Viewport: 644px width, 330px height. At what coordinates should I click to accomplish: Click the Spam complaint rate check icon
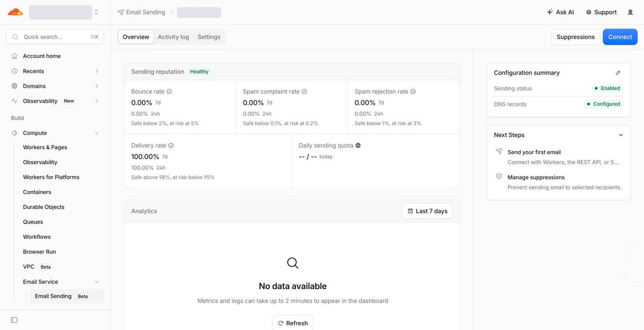pyautogui.click(x=304, y=92)
